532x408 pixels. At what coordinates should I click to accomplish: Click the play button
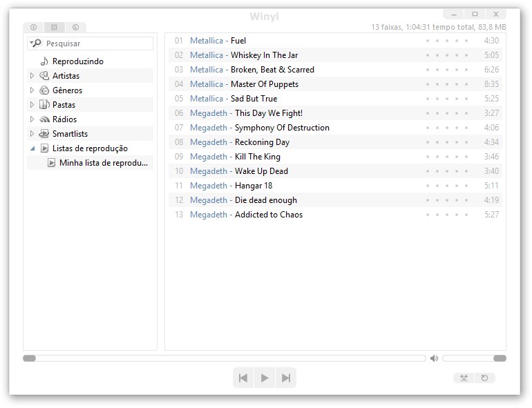click(264, 378)
